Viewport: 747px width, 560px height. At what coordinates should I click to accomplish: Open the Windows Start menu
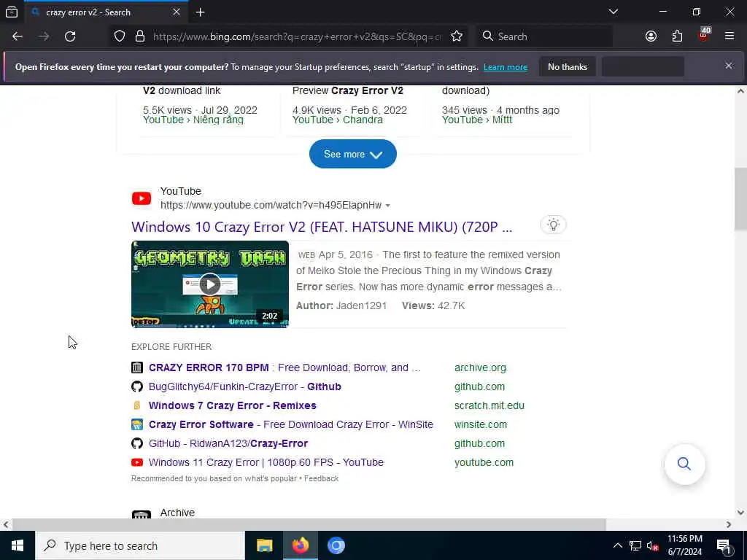[x=18, y=545]
